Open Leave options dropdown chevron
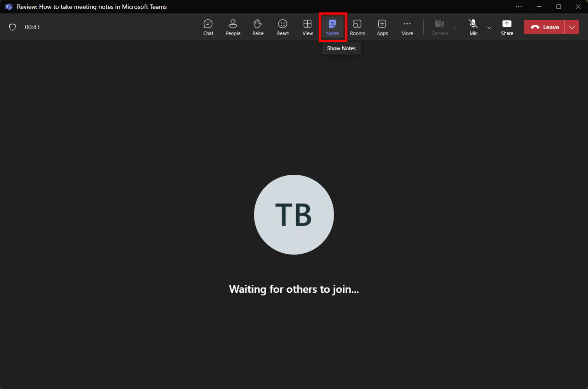The image size is (588, 389). tap(572, 27)
